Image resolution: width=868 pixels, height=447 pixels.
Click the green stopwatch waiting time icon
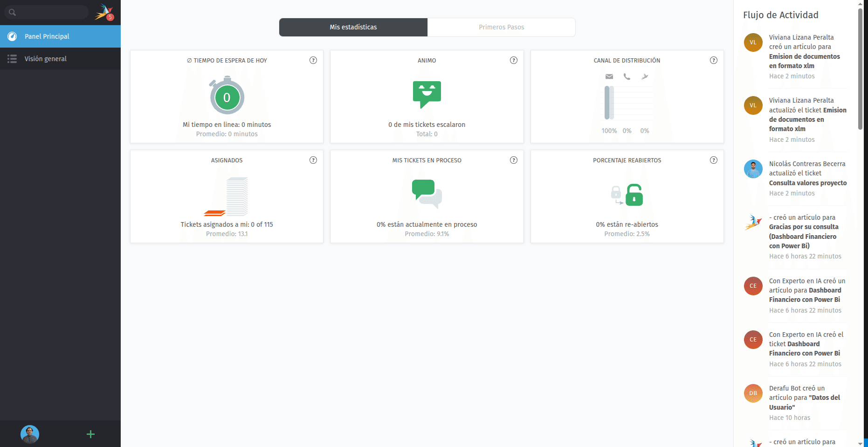click(x=227, y=97)
